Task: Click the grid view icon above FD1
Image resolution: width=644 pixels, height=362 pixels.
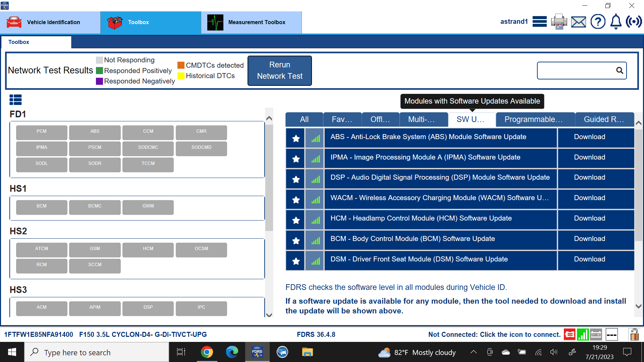Action: pyautogui.click(x=15, y=100)
